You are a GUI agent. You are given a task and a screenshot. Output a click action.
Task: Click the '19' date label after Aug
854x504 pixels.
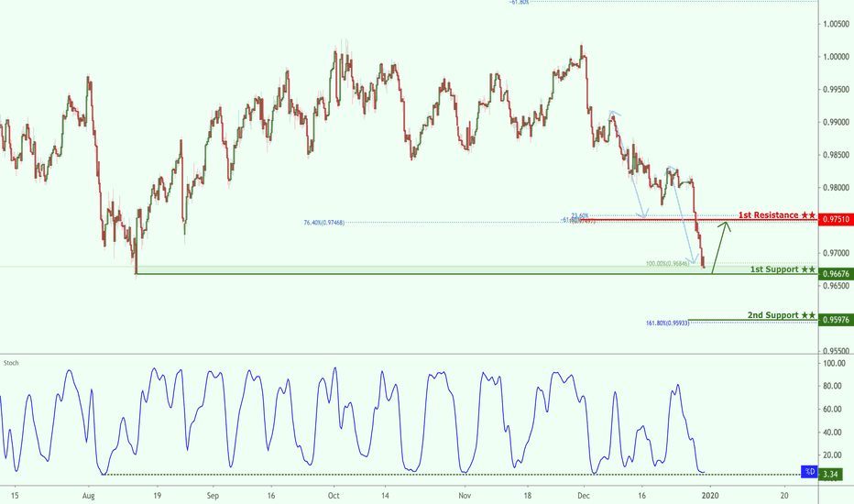pos(157,496)
